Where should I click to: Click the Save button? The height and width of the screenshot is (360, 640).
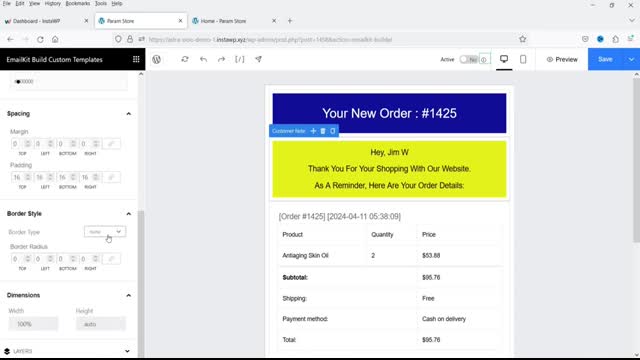605,60
